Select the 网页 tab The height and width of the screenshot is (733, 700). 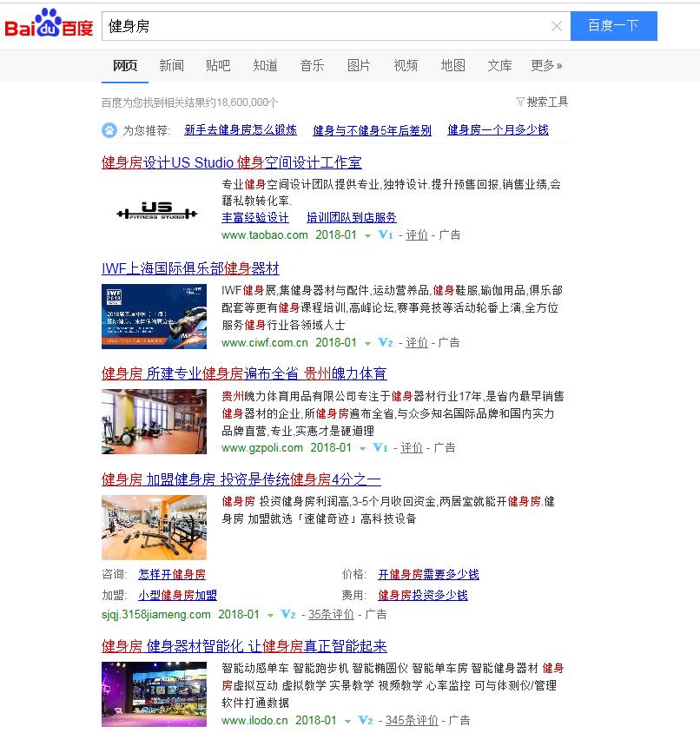click(x=125, y=65)
